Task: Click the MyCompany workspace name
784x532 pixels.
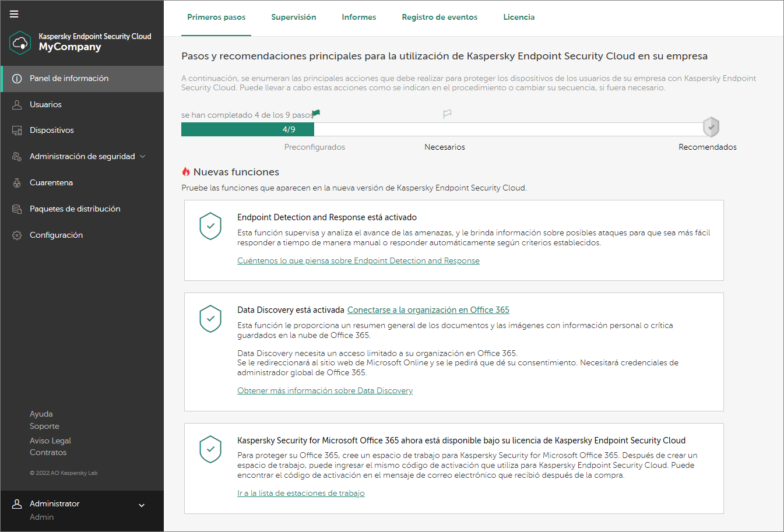Action: pyautogui.click(x=70, y=47)
